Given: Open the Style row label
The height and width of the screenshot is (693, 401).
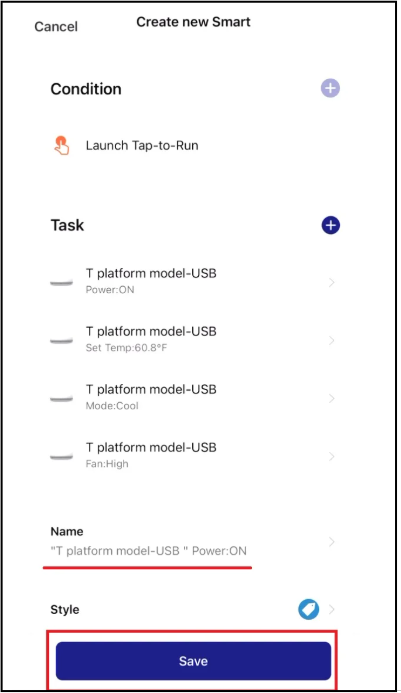Looking at the screenshot, I should coord(65,609).
